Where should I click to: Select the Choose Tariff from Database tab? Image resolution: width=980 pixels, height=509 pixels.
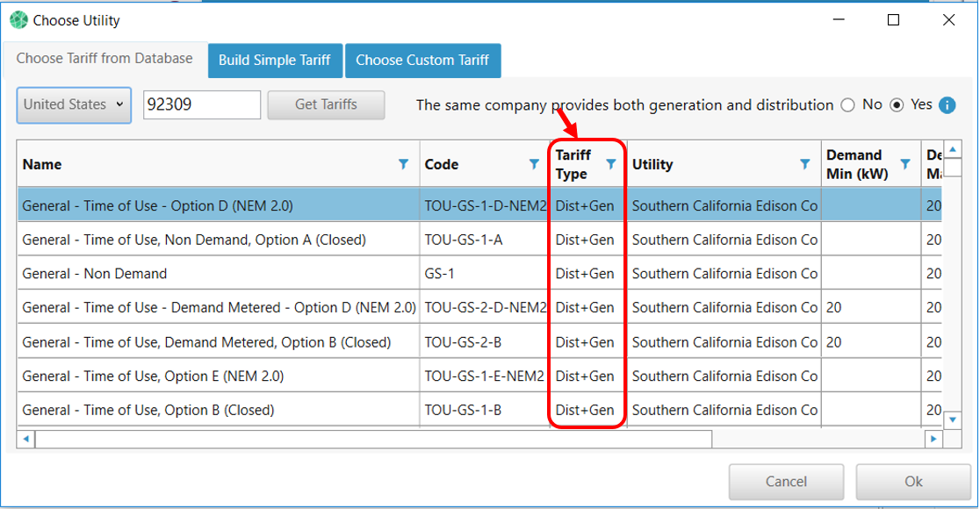104,59
